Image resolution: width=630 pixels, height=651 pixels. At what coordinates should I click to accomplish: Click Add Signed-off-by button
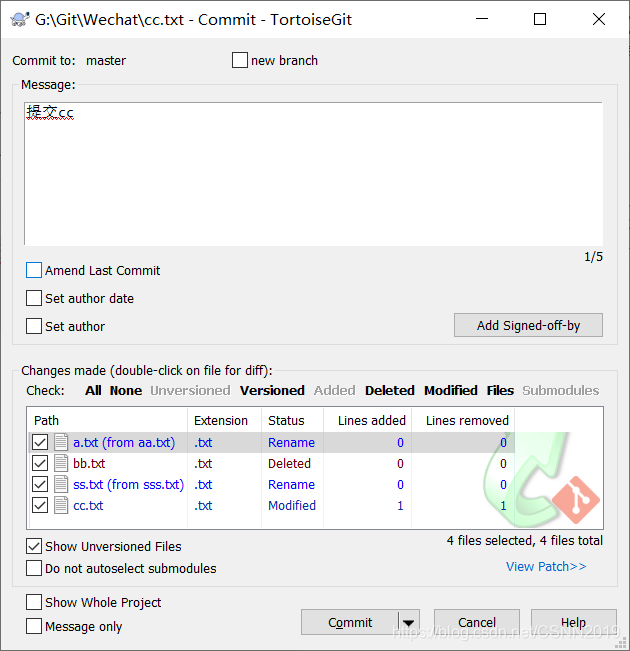click(x=528, y=325)
